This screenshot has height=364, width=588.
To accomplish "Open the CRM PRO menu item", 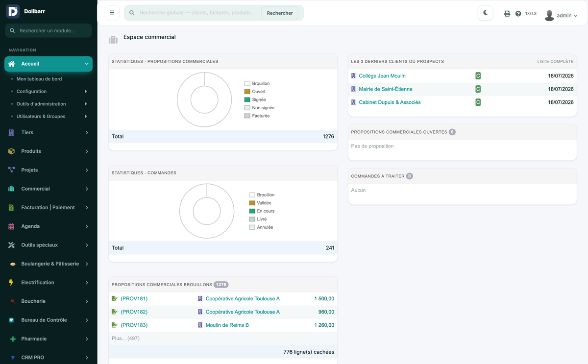I will (x=49, y=358).
